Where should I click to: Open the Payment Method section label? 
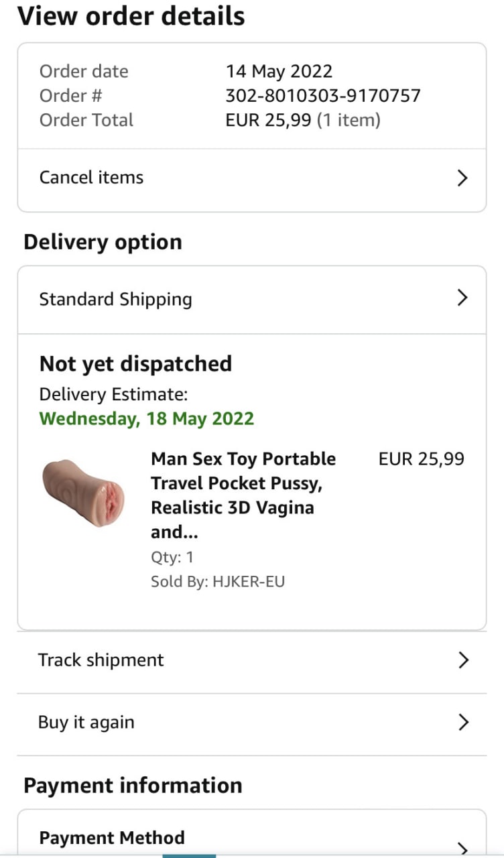(112, 838)
